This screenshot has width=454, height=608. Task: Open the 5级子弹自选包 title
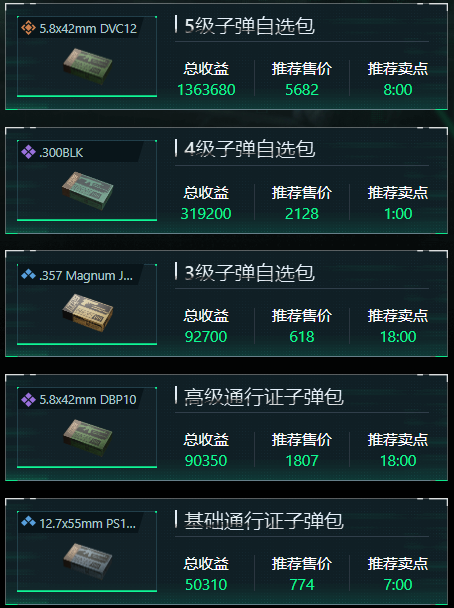tap(249, 26)
